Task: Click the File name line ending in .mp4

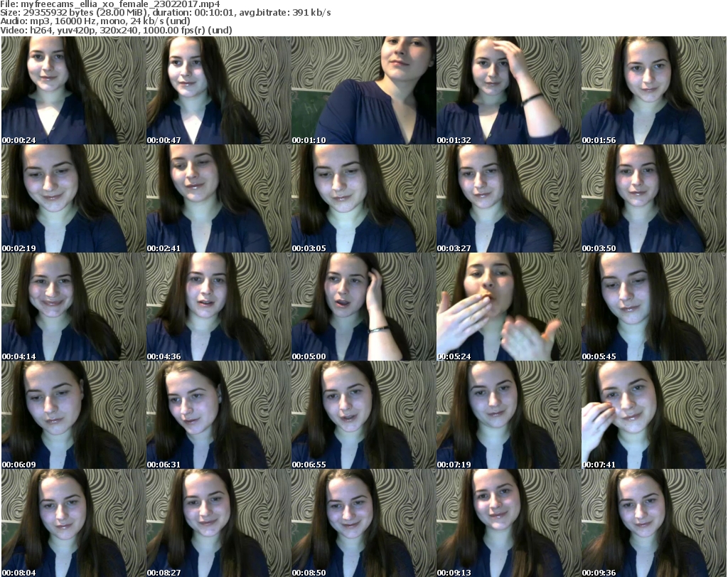Action: coord(110,4)
